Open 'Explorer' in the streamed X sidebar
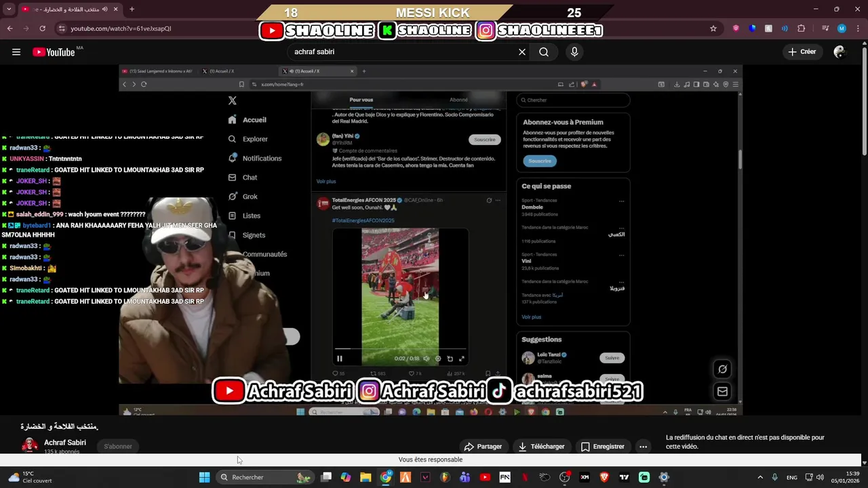 tap(248, 139)
